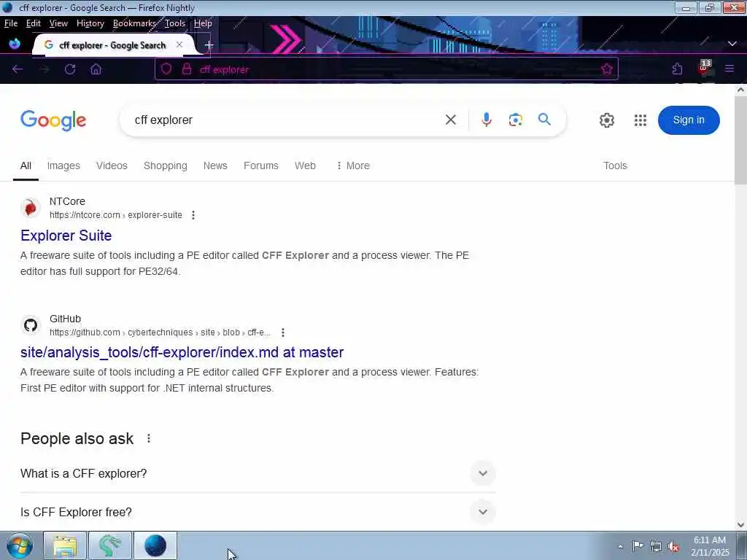Submit search with magnifying glass icon

tap(544, 120)
